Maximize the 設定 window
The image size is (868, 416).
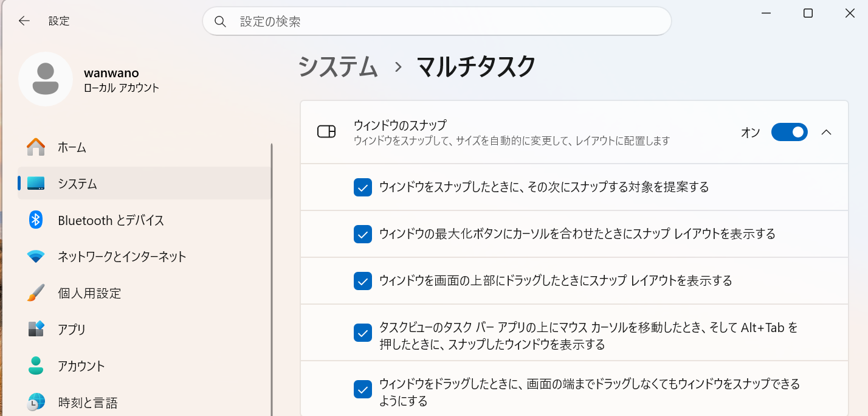point(808,13)
